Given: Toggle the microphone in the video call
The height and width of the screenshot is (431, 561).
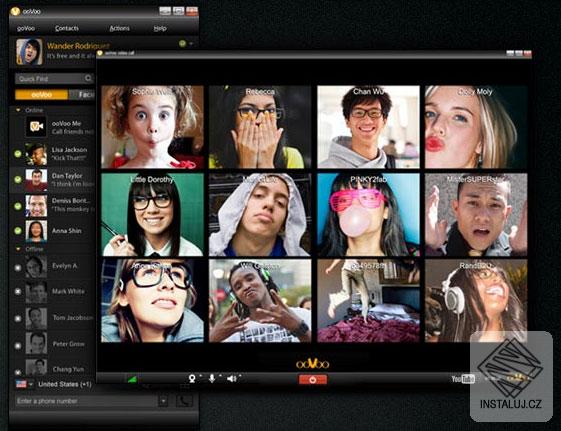Looking at the screenshot, I should (x=212, y=378).
